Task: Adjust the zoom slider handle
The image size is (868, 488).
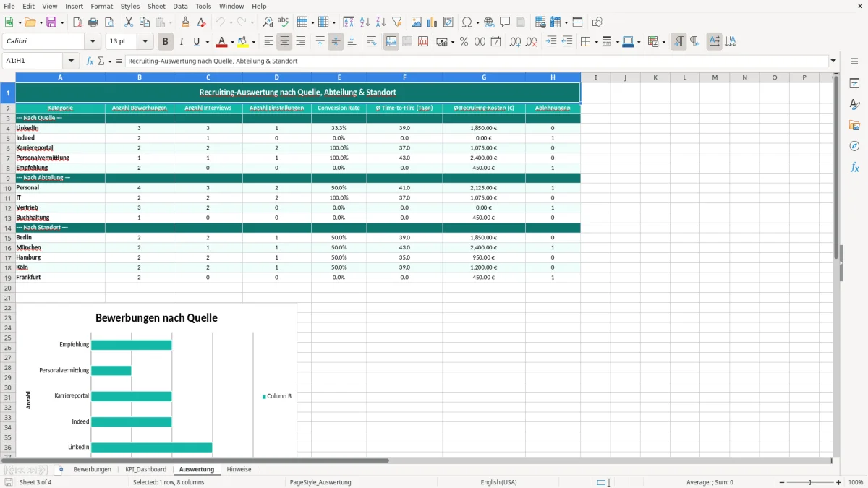Action: 810,482
